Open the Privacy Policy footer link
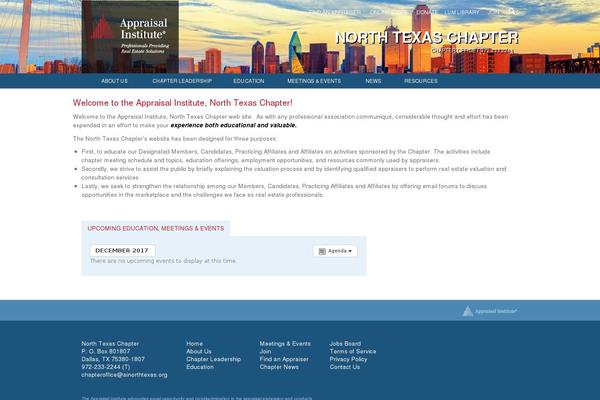600x400 pixels. pos(348,359)
